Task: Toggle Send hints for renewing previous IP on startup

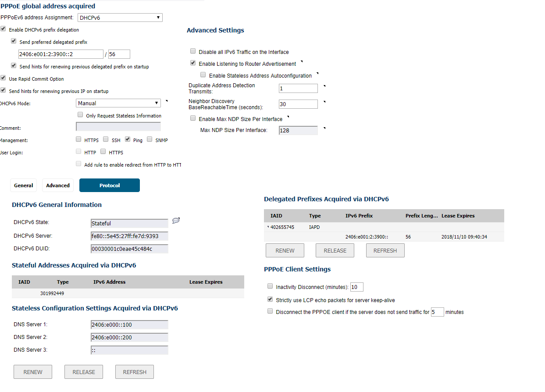Action: click(x=3, y=91)
